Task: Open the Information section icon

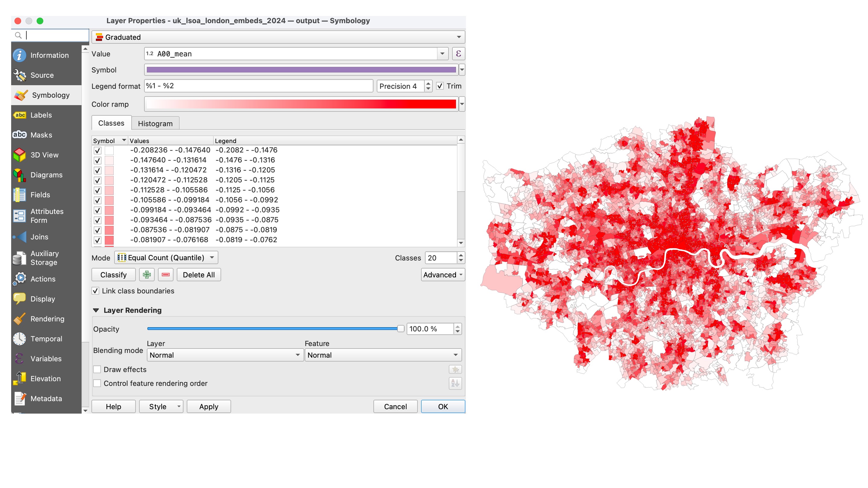Action: pyautogui.click(x=19, y=55)
